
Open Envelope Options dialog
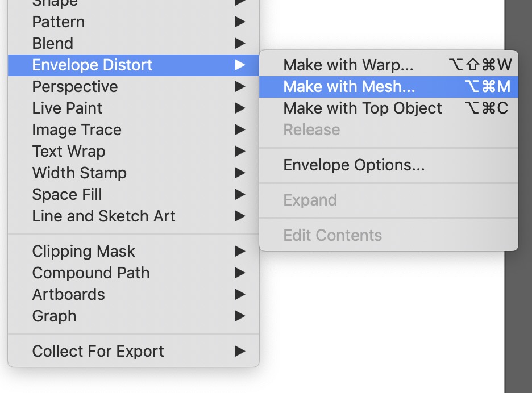coord(354,165)
